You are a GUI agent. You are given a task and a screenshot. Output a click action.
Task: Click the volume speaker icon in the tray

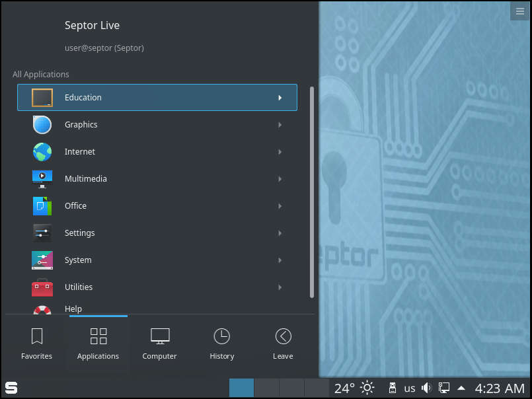tap(426, 388)
